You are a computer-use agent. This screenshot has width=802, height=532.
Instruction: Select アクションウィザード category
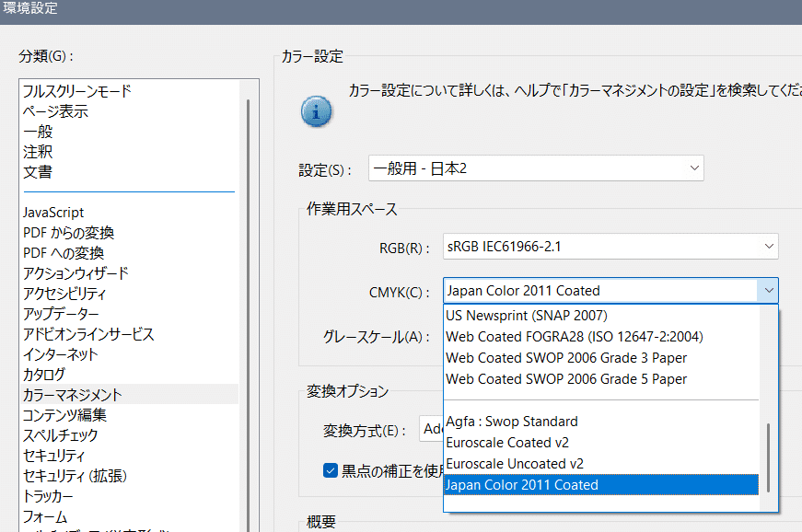130,273
